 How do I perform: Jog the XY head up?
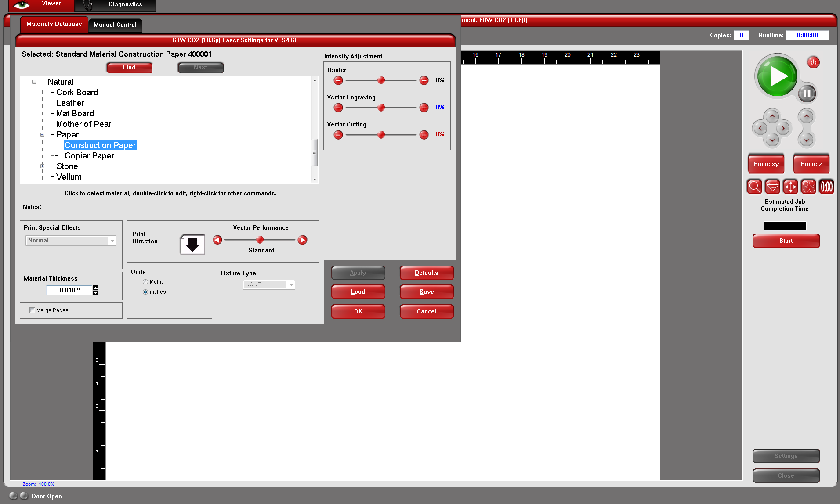point(772,117)
